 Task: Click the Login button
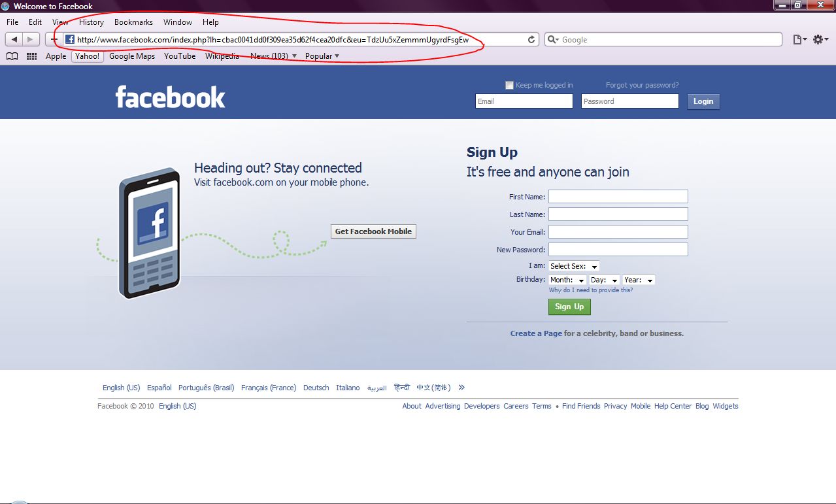[x=703, y=101]
